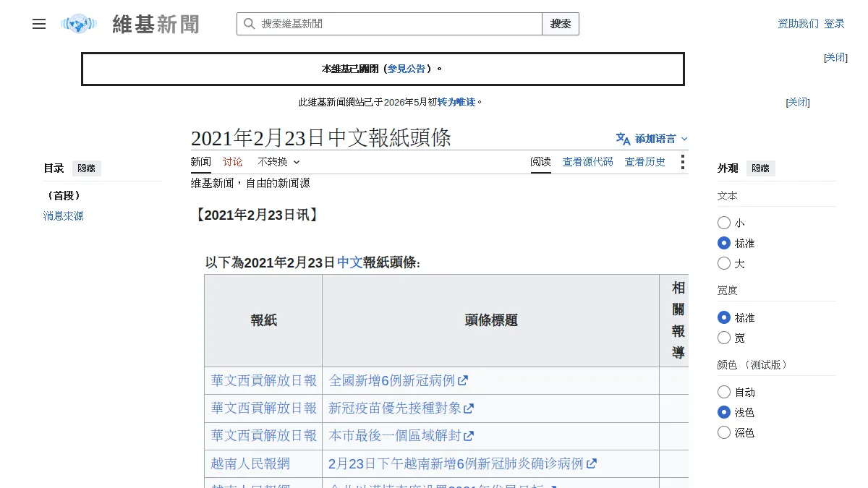Open the hamburger main menu

pyautogui.click(x=39, y=24)
